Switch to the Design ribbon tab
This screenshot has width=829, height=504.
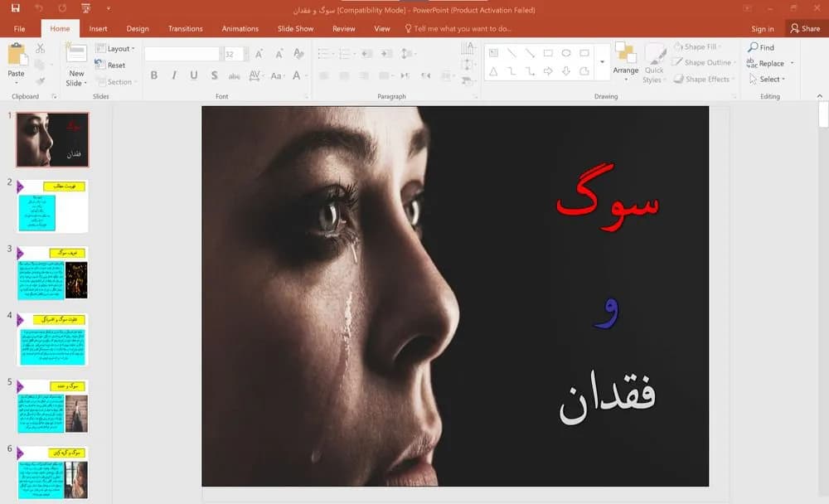pyautogui.click(x=138, y=28)
